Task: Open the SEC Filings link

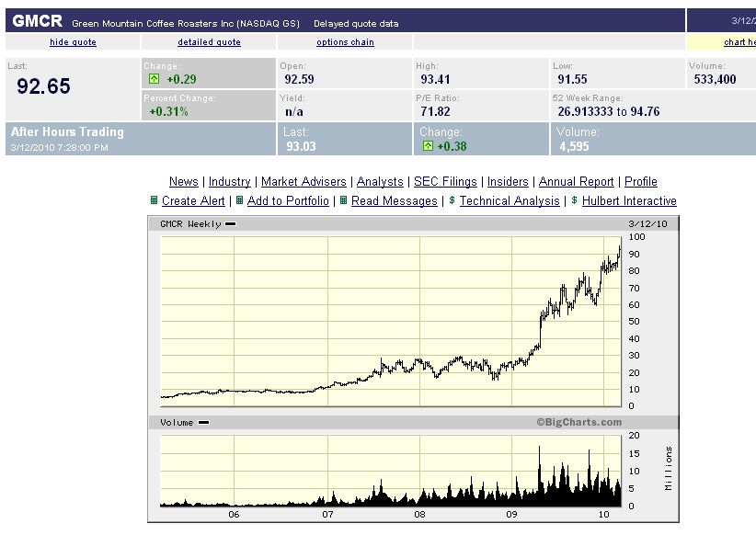Action: pyautogui.click(x=445, y=182)
